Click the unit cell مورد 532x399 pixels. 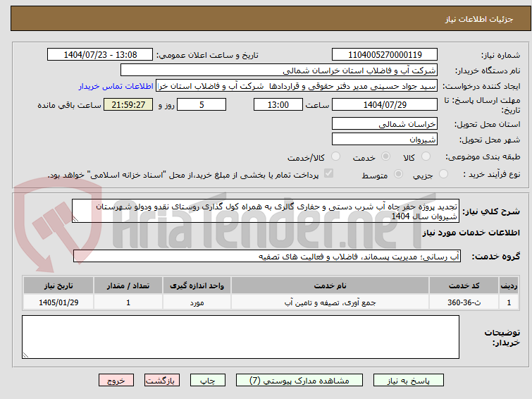(x=197, y=302)
